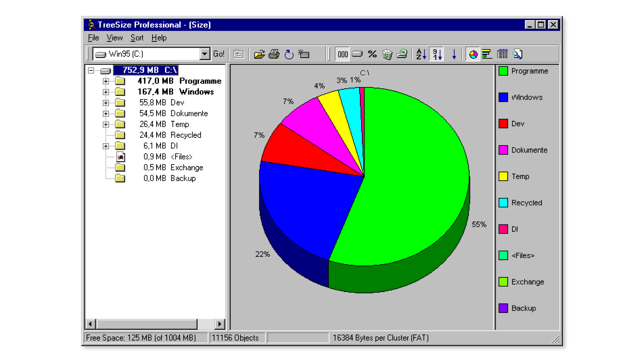
Task: Go up one directory level
Action: click(x=238, y=54)
